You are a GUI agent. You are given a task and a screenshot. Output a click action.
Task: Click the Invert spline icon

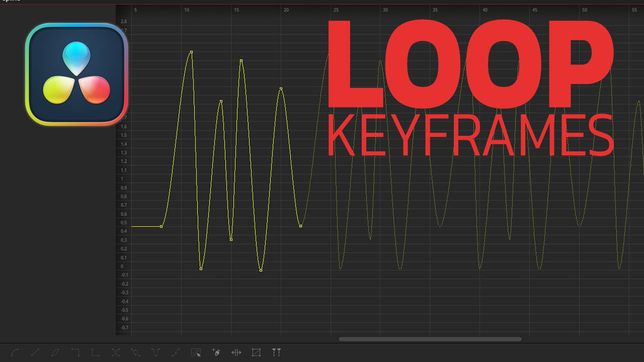coord(55,352)
